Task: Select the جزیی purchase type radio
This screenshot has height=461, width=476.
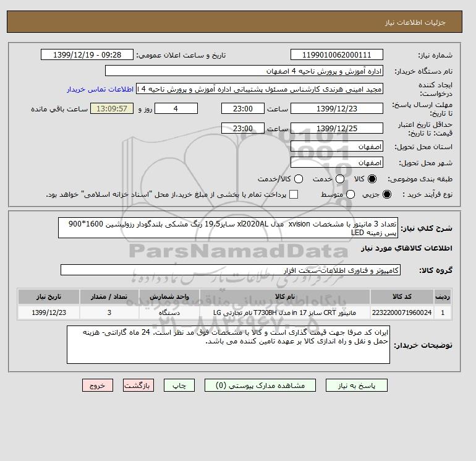Action: pyautogui.click(x=387, y=194)
